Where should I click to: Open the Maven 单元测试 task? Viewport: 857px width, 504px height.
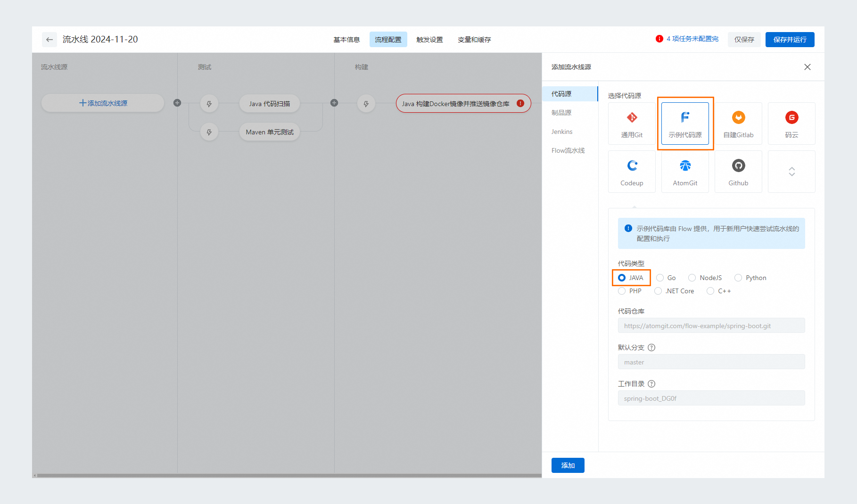[x=270, y=132]
